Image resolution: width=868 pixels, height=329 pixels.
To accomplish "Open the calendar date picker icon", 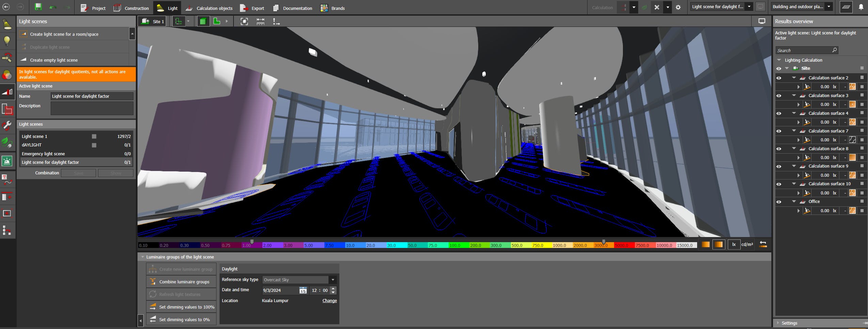I will [x=303, y=291].
